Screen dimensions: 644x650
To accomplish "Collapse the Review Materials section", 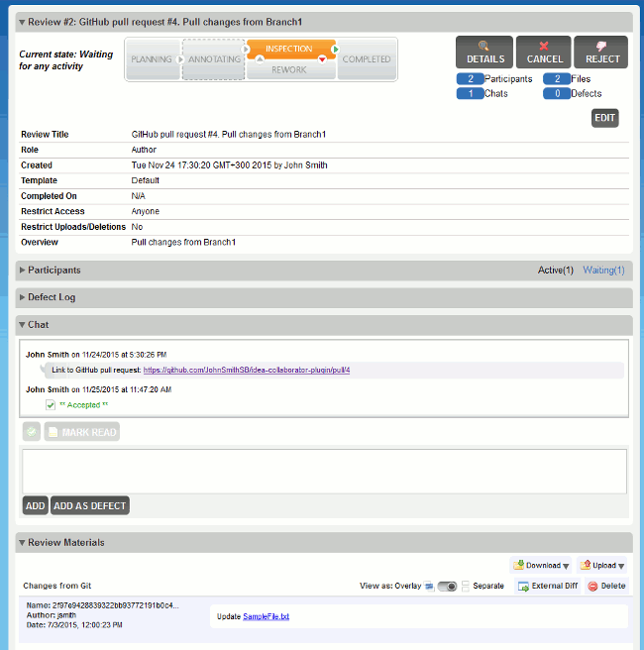I will pos(22,542).
